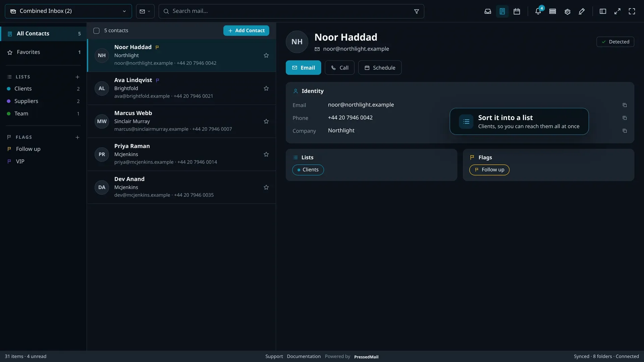Click the compose pencil icon in the toolbar
Image resolution: width=644 pixels, height=362 pixels.
pyautogui.click(x=582, y=11)
